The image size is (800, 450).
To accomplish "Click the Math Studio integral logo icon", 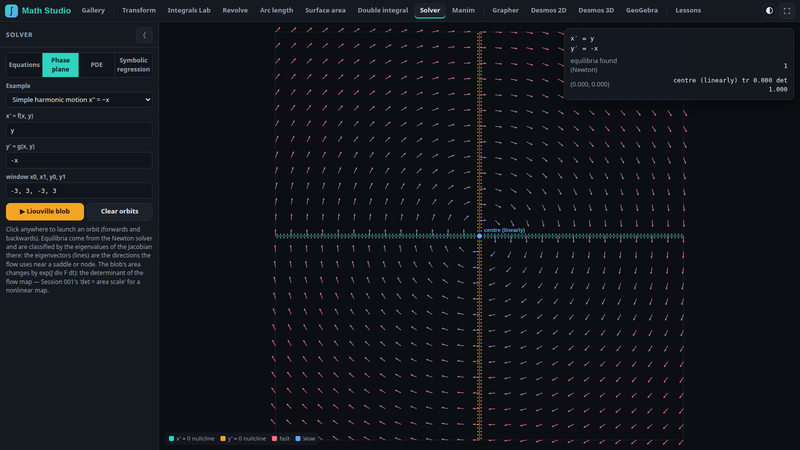I will [11, 10].
